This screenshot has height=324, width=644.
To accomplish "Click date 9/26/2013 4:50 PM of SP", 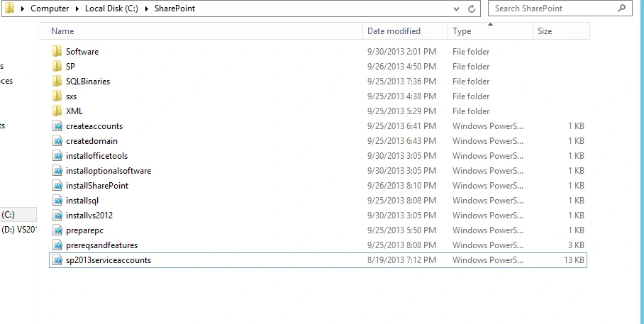I will pyautogui.click(x=401, y=67).
